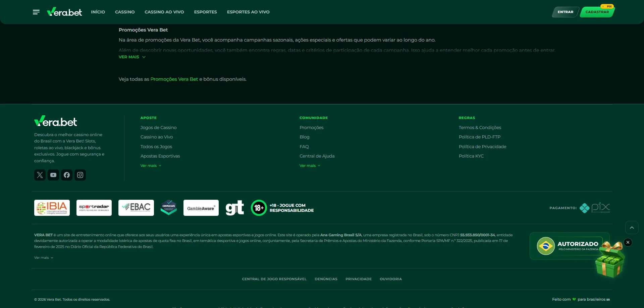Open the Instagram social icon

(80, 175)
